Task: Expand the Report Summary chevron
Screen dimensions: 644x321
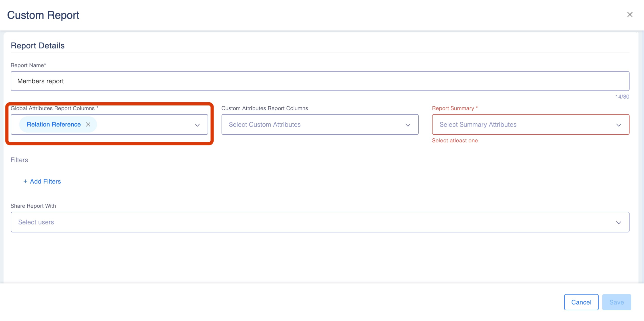Action: tap(618, 125)
